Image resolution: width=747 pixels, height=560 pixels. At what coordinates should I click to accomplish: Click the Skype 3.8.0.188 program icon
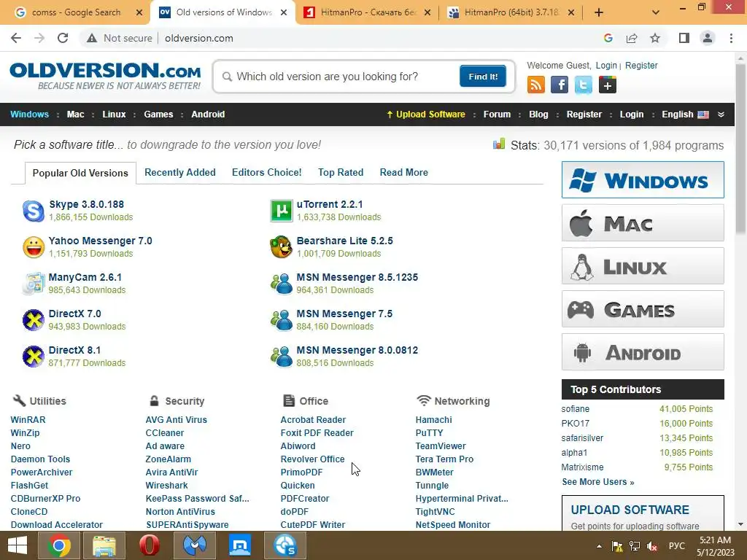pos(34,211)
